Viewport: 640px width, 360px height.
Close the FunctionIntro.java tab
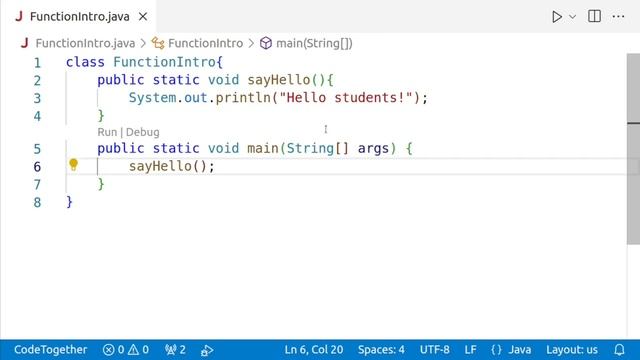(143, 17)
